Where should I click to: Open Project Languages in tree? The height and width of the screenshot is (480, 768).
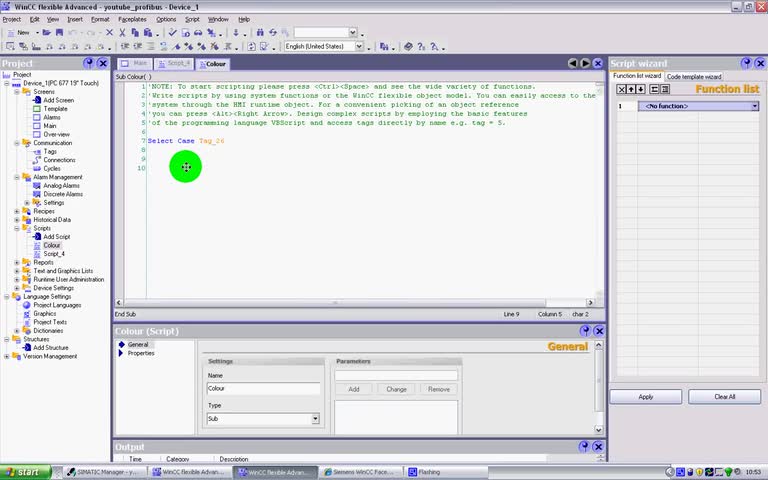pyautogui.click(x=57, y=305)
